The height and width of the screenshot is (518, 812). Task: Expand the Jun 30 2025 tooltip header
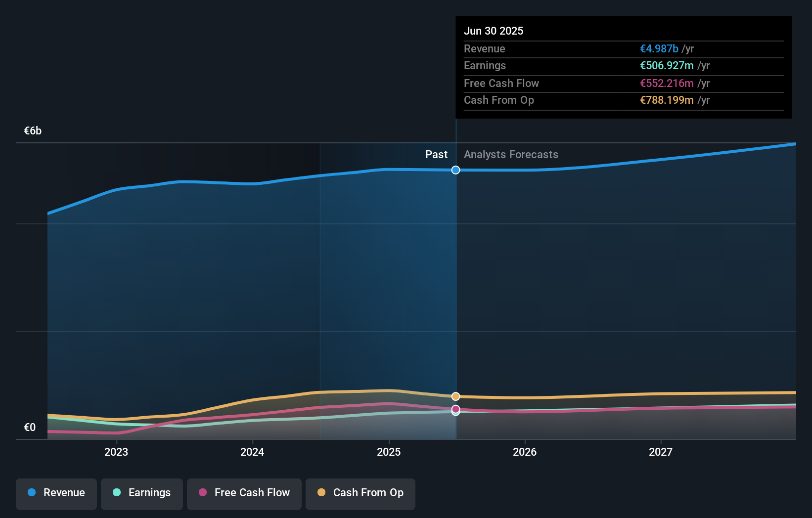[494, 31]
